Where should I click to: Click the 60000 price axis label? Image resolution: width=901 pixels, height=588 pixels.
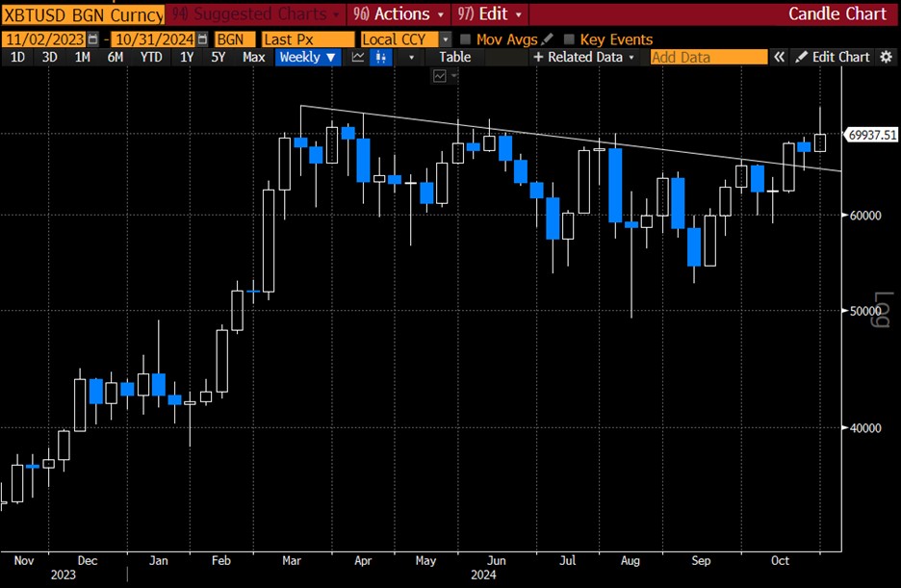click(x=865, y=216)
